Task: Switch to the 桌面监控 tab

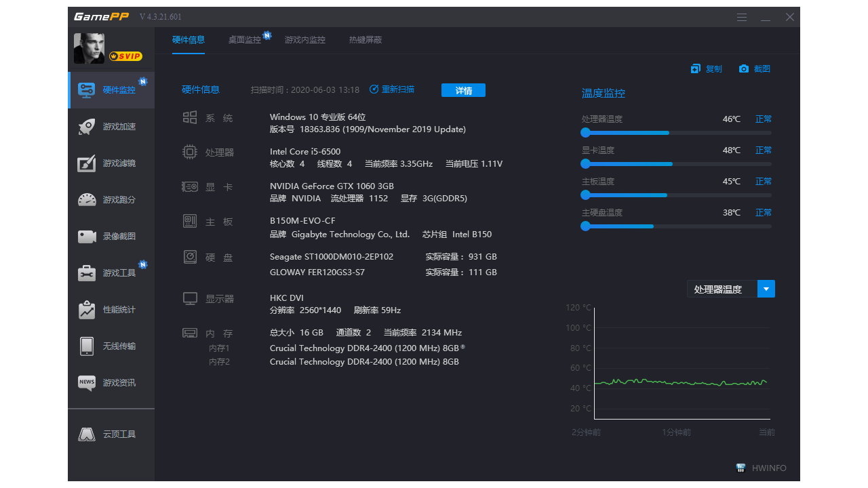Action: (x=245, y=40)
